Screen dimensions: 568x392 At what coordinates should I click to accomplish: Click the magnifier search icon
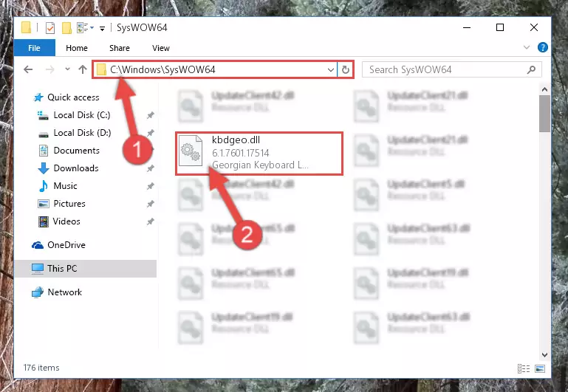[531, 69]
